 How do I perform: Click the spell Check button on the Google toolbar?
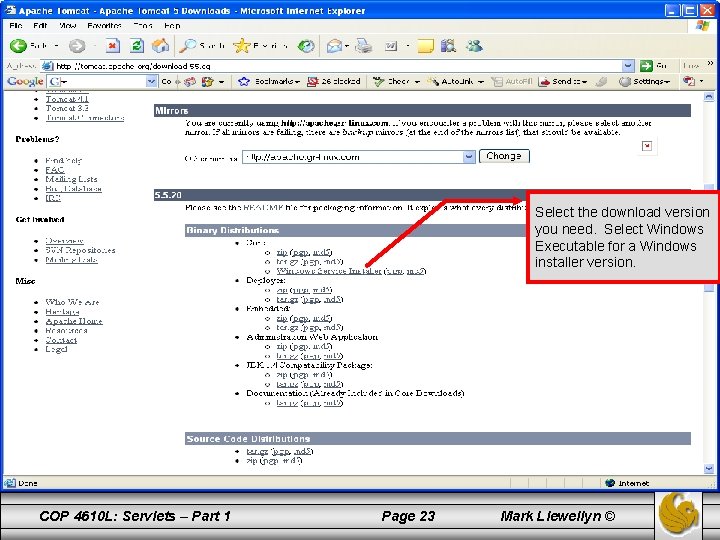(x=392, y=81)
